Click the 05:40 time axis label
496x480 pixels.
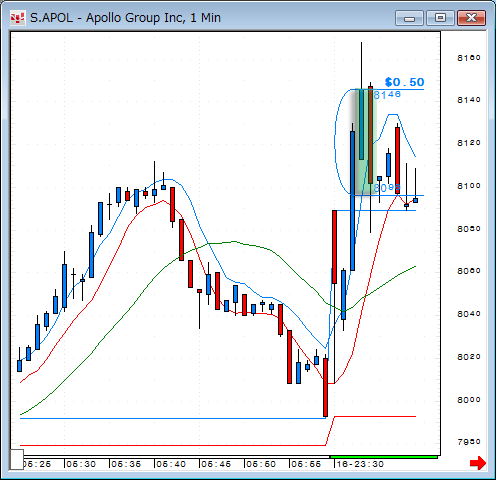click(x=171, y=464)
